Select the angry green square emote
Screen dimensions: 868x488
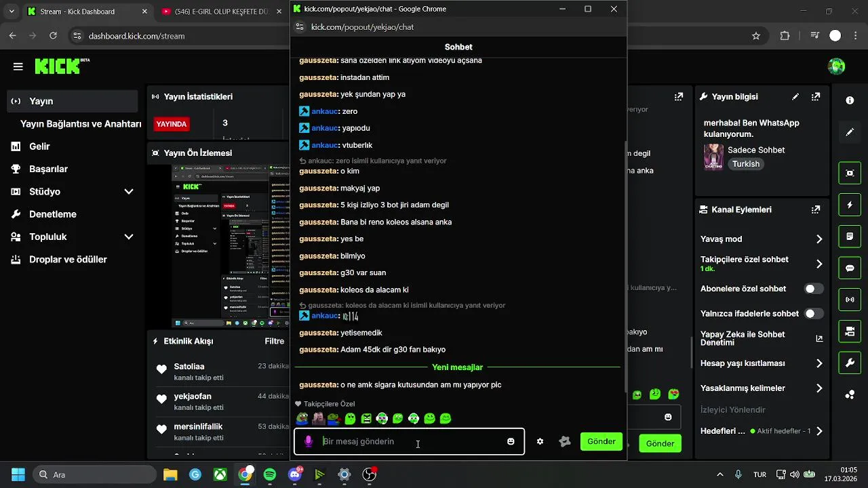(x=366, y=419)
